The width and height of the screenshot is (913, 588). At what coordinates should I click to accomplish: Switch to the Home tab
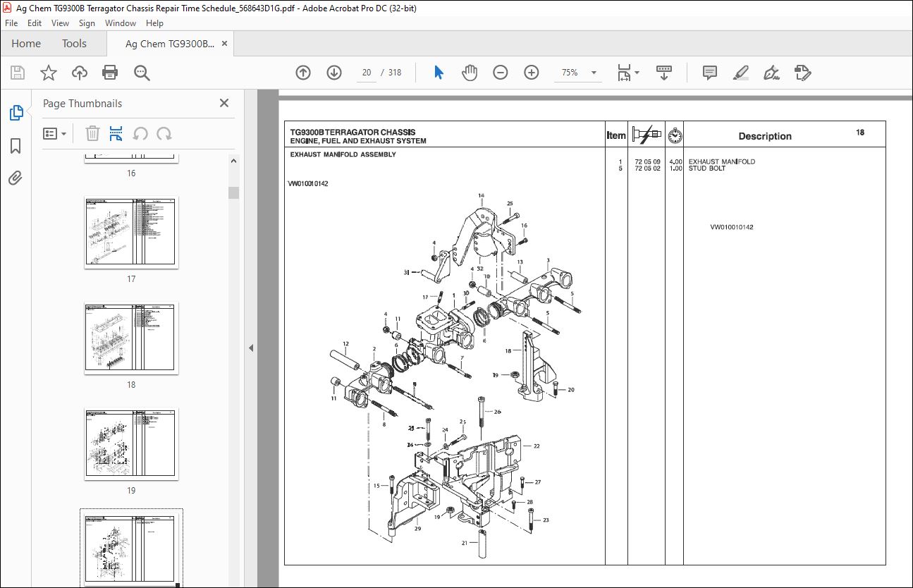coord(26,44)
